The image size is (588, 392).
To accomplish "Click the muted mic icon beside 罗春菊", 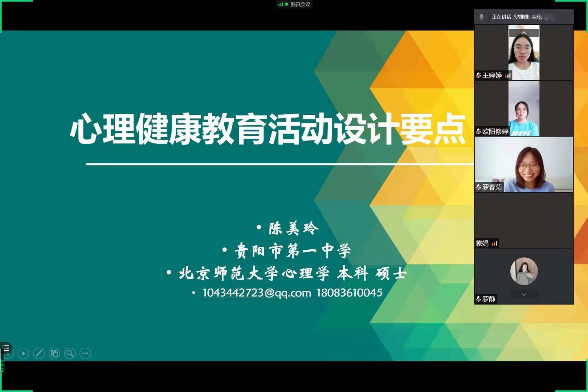I will 478,187.
